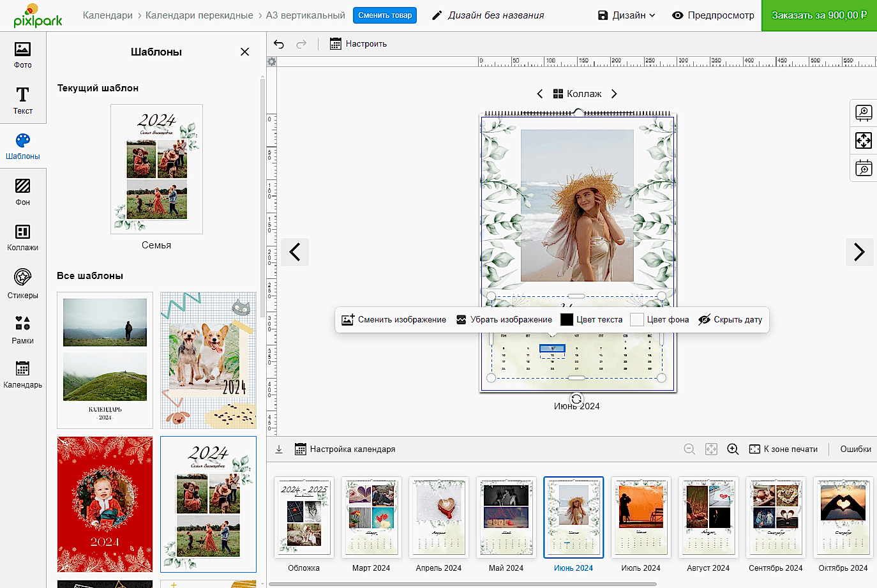Click the undo arrow icon
Screen dimensions: 877x588
279,44
